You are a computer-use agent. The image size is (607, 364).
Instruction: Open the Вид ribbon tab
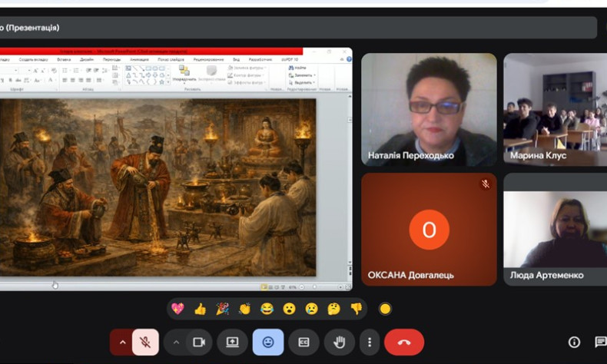236,60
